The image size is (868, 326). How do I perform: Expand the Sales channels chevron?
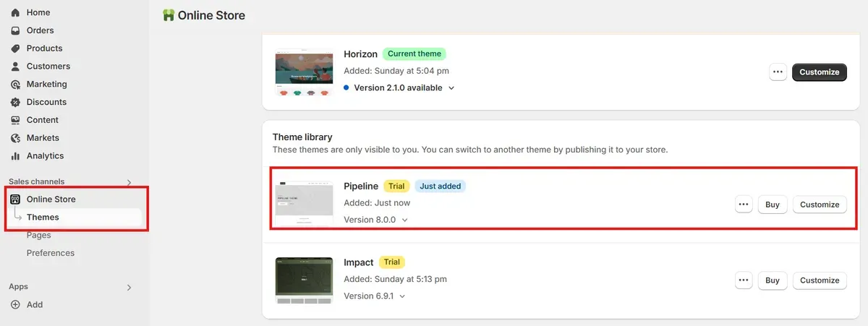129,182
